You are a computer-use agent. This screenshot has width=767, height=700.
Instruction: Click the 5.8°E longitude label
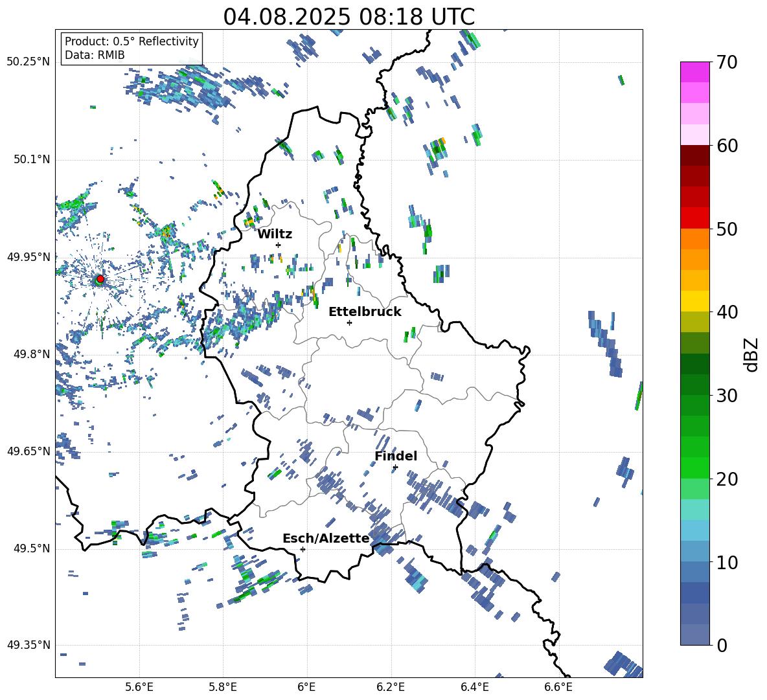tap(223, 687)
